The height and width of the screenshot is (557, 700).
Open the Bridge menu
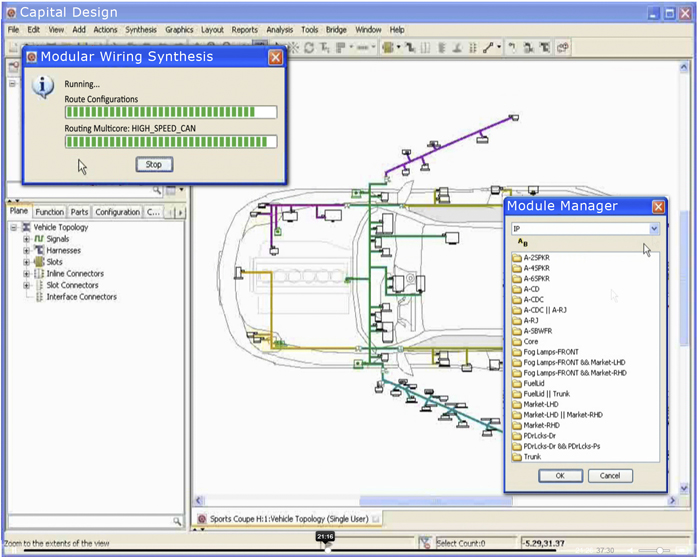click(336, 29)
